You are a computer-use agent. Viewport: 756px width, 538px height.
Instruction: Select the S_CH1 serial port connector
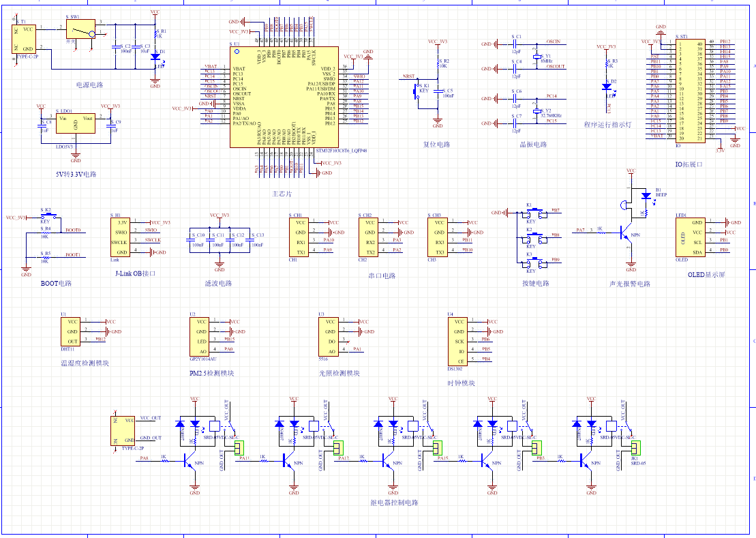pos(299,237)
